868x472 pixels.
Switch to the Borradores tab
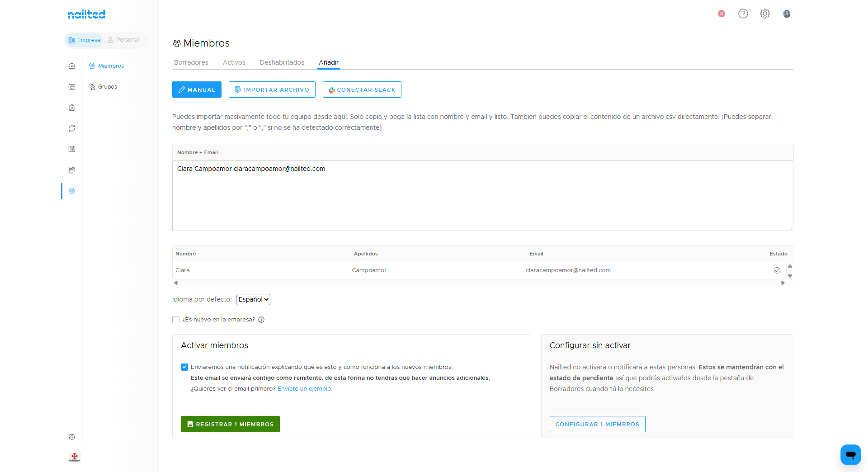coord(191,62)
